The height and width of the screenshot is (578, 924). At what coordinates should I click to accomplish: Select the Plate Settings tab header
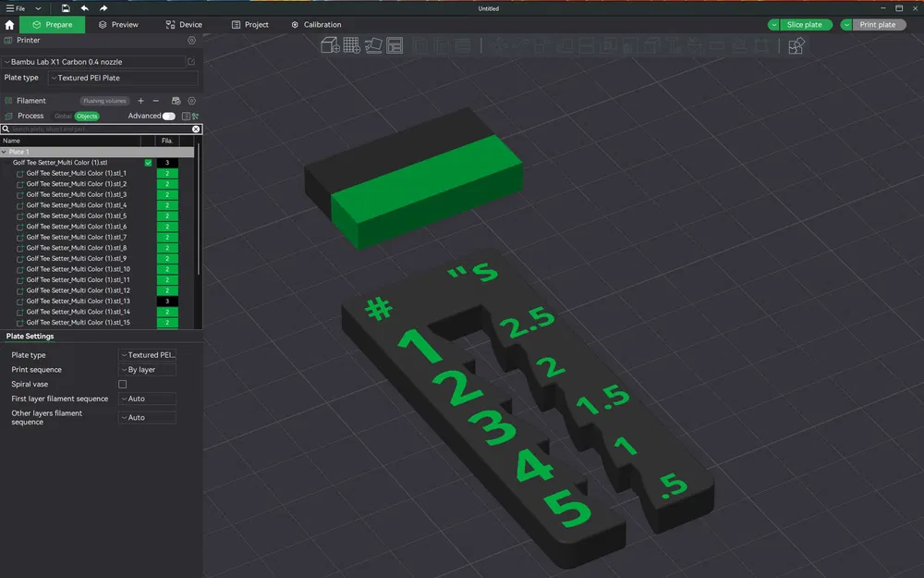click(x=30, y=337)
